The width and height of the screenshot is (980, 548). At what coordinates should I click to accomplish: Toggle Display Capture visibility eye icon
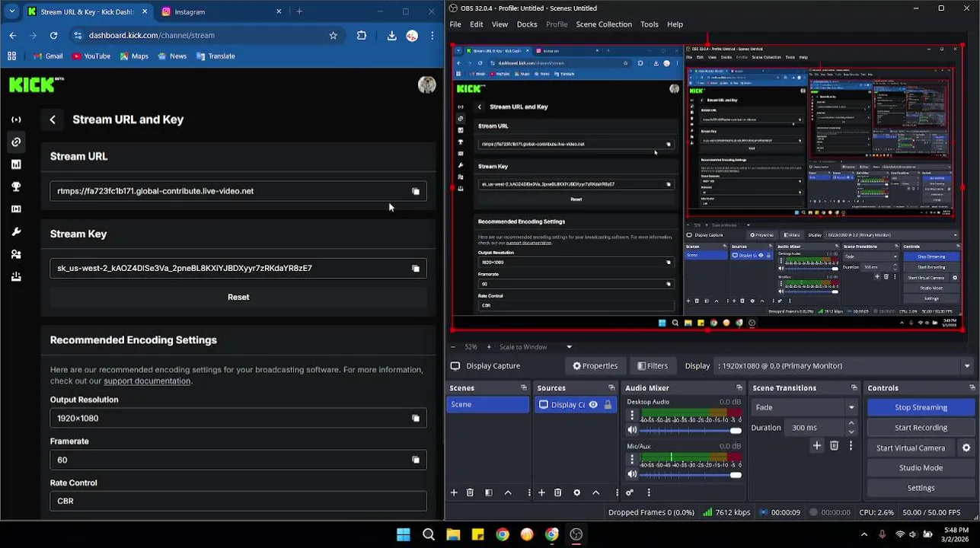click(593, 405)
